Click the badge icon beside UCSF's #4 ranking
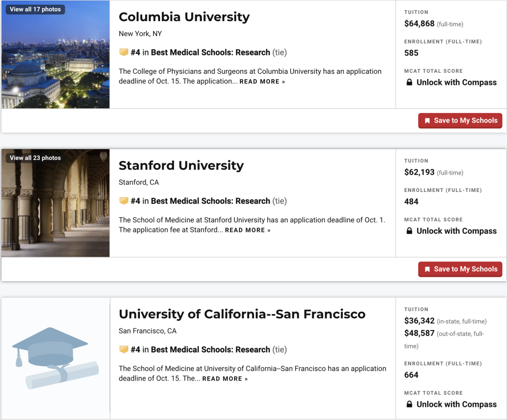This screenshot has height=420, width=507. 123,349
